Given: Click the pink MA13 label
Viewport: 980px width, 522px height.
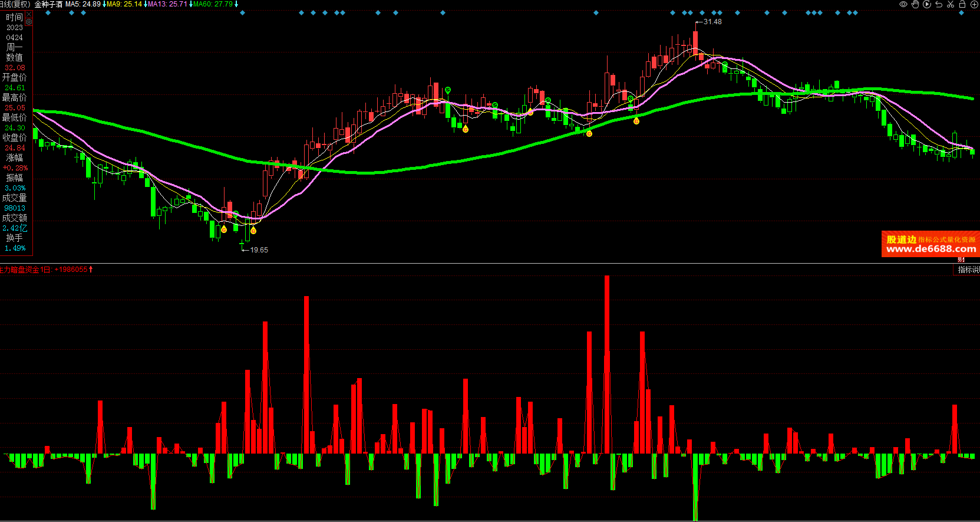Looking at the screenshot, I should click(x=167, y=4).
